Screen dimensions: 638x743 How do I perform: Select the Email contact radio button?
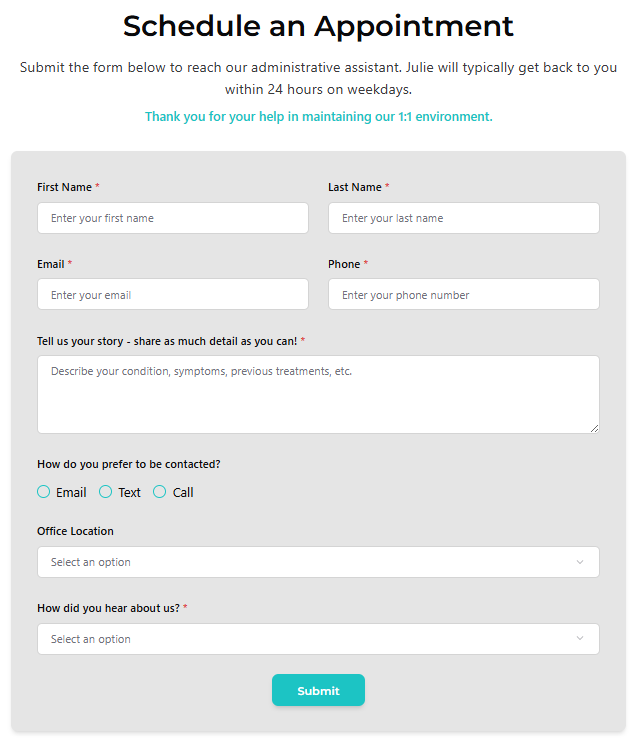[44, 492]
